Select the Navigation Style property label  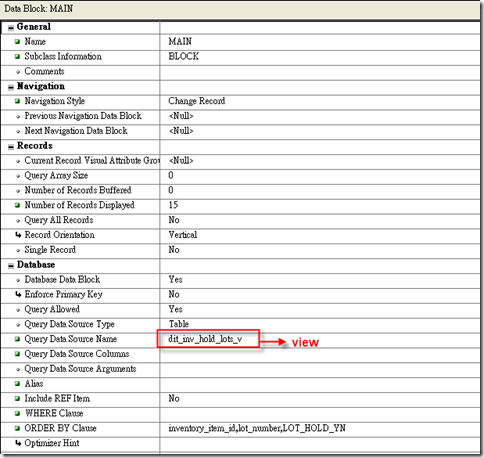(x=54, y=101)
